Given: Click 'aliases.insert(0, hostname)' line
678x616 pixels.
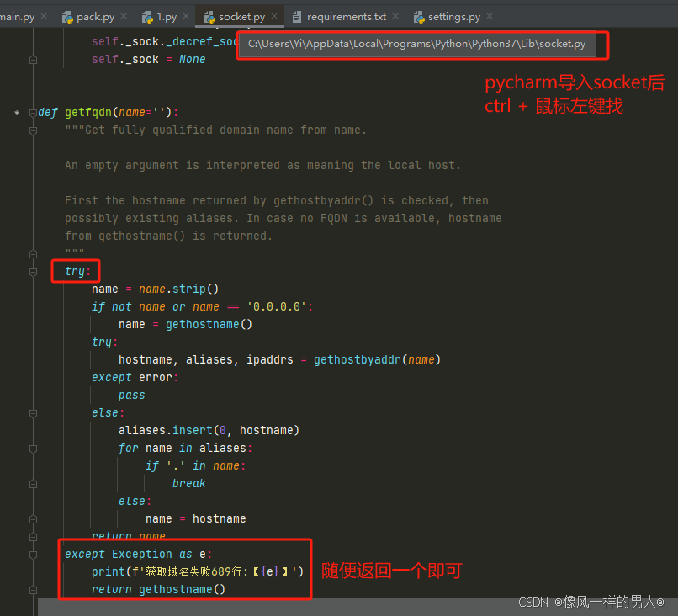Looking at the screenshot, I should pos(209,430).
